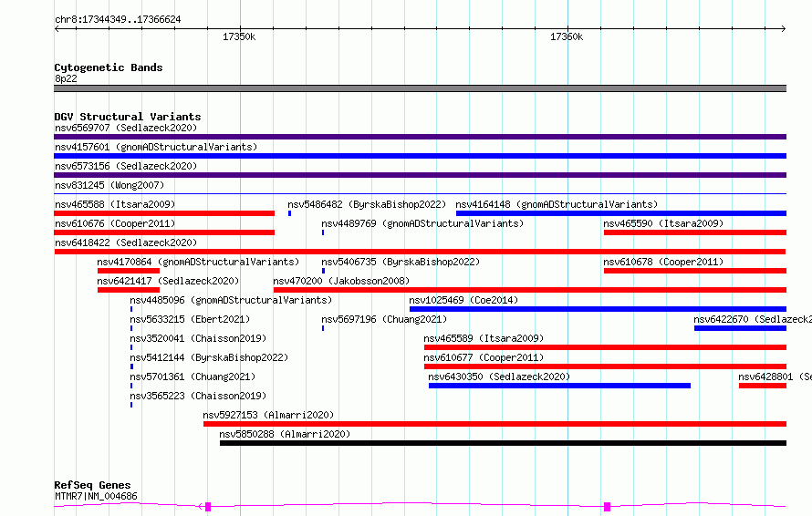Click the nsv470200 (Jakobsson2008) label
The height and width of the screenshot is (516, 812).
341,281
